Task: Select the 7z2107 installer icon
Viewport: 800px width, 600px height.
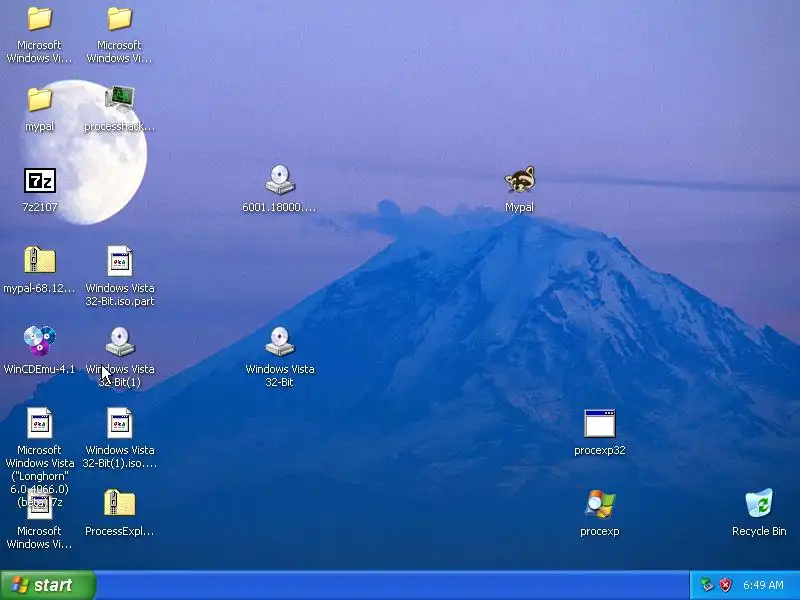Action: (40, 181)
